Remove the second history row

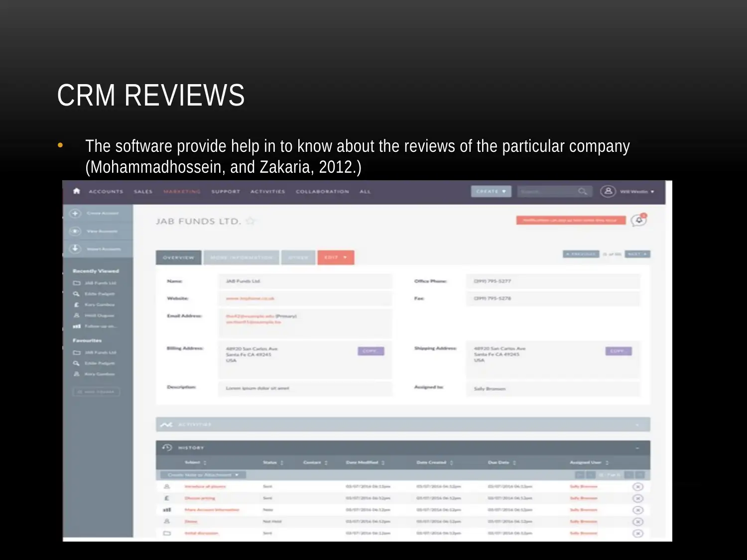click(x=638, y=498)
